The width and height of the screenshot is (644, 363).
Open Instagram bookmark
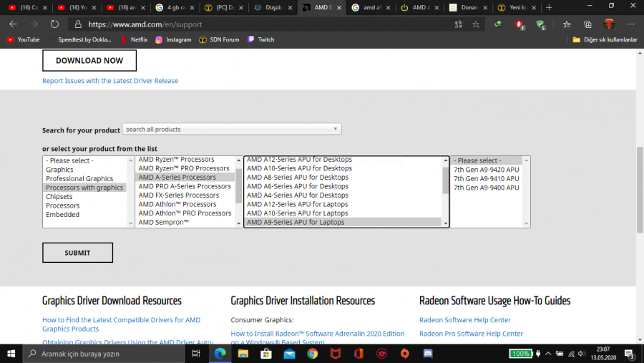tap(173, 39)
